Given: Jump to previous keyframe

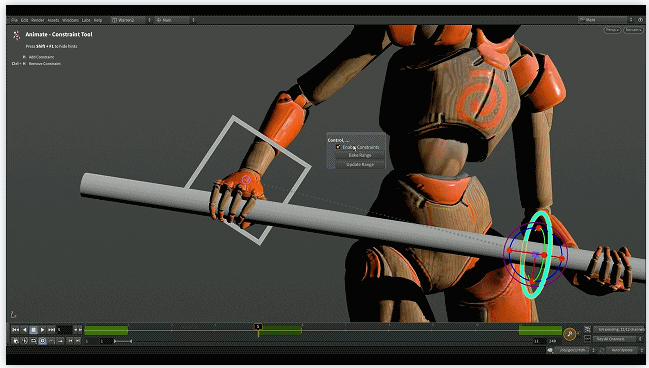Looking at the screenshot, I should (x=70, y=341).
